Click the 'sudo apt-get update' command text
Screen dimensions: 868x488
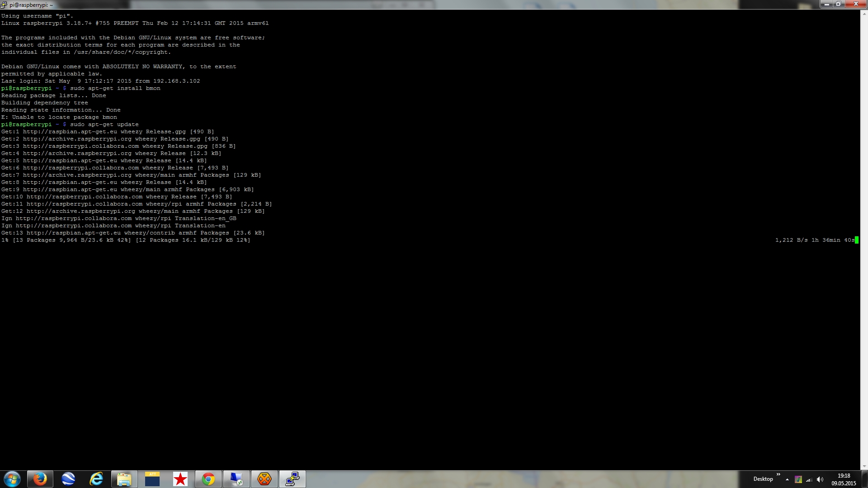[x=104, y=124]
